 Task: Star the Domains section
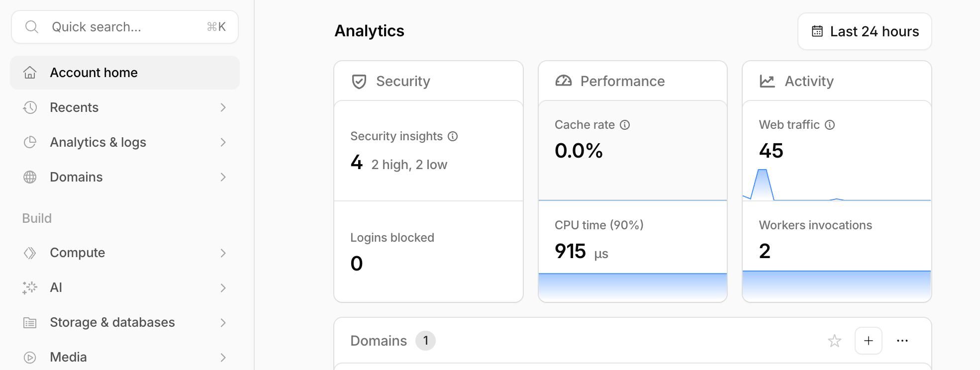[834, 341]
